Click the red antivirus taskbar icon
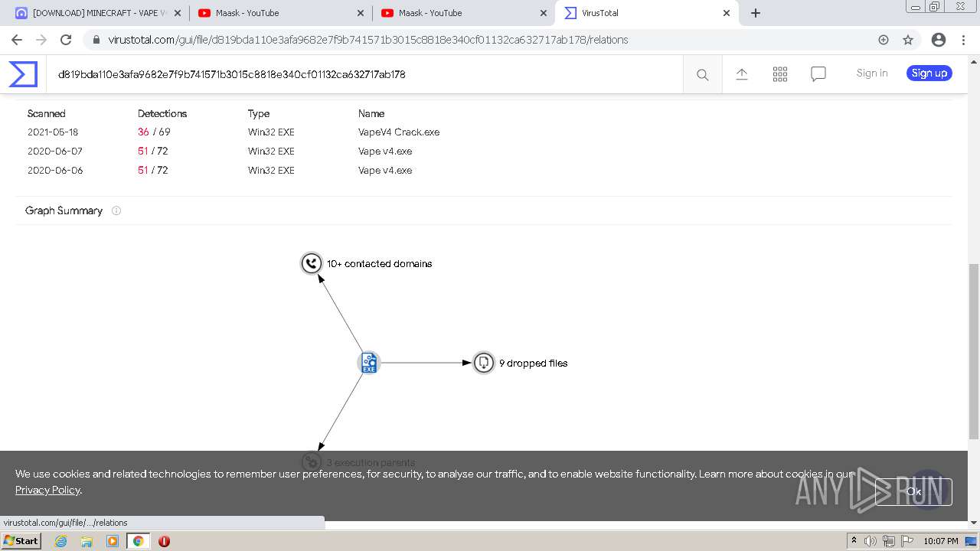 point(164,541)
